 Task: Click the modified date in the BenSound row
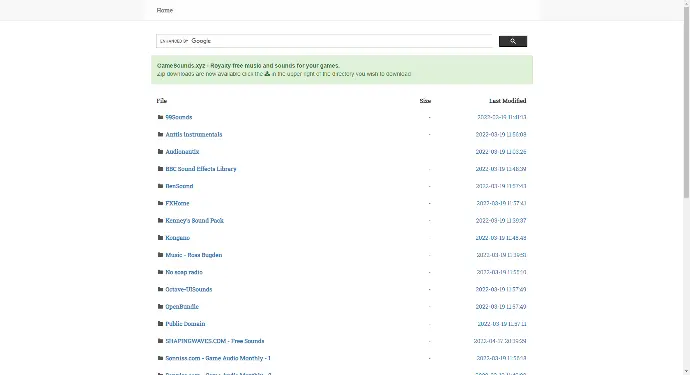click(501, 186)
